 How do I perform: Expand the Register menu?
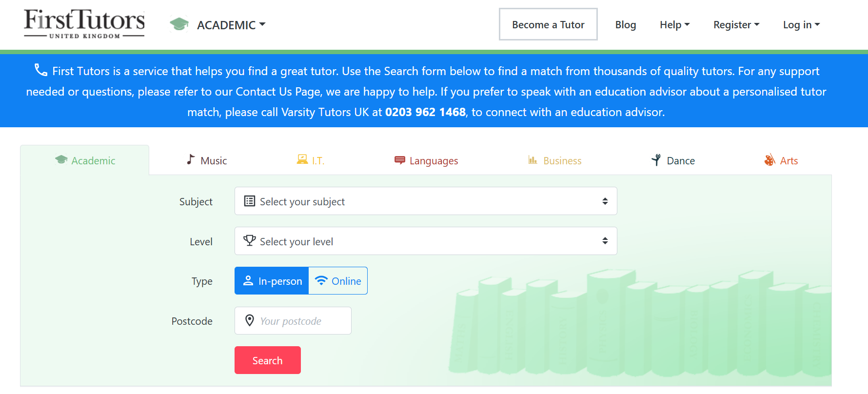pyautogui.click(x=736, y=25)
